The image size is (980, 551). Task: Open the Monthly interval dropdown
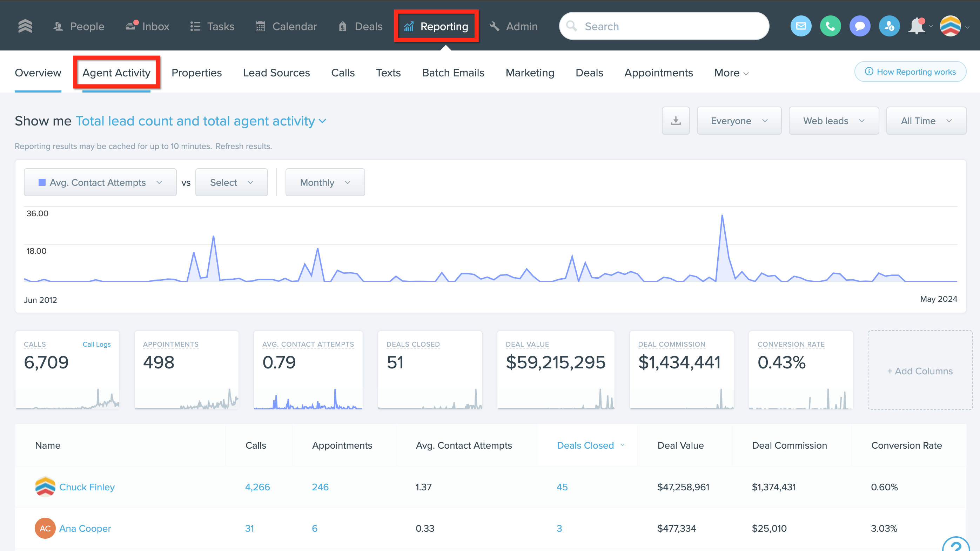[325, 182]
